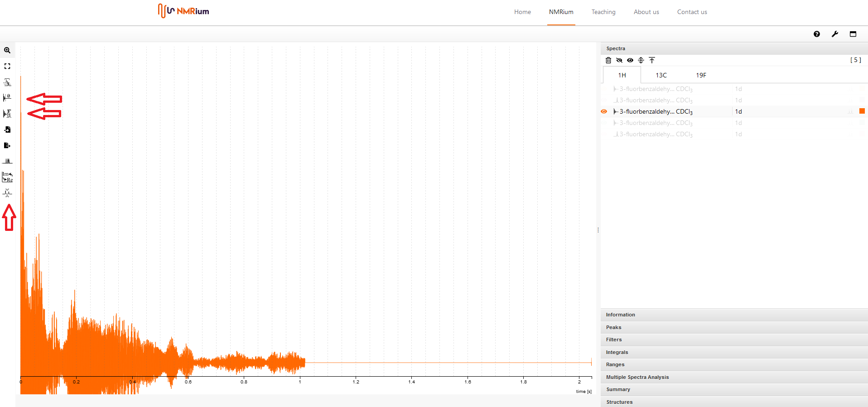Open help with question mark icon
The image size is (868, 407).
pyautogui.click(x=817, y=34)
